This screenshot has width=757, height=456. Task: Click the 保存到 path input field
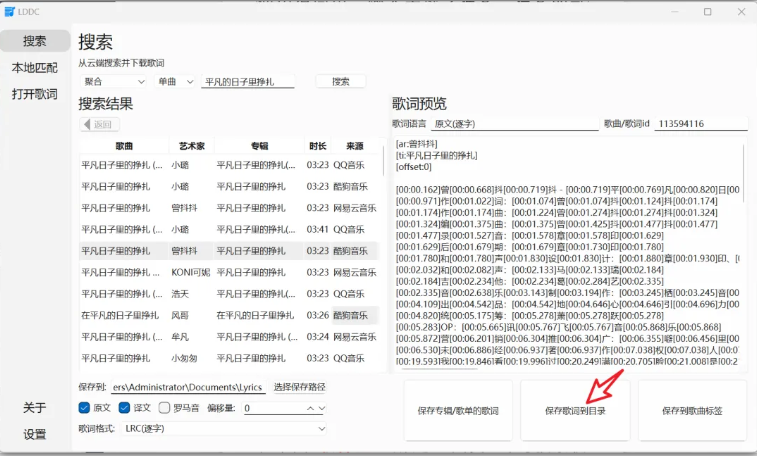188,387
